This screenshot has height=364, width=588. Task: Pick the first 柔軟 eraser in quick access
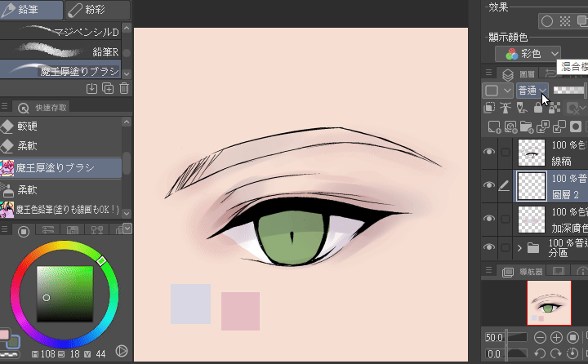[60, 146]
